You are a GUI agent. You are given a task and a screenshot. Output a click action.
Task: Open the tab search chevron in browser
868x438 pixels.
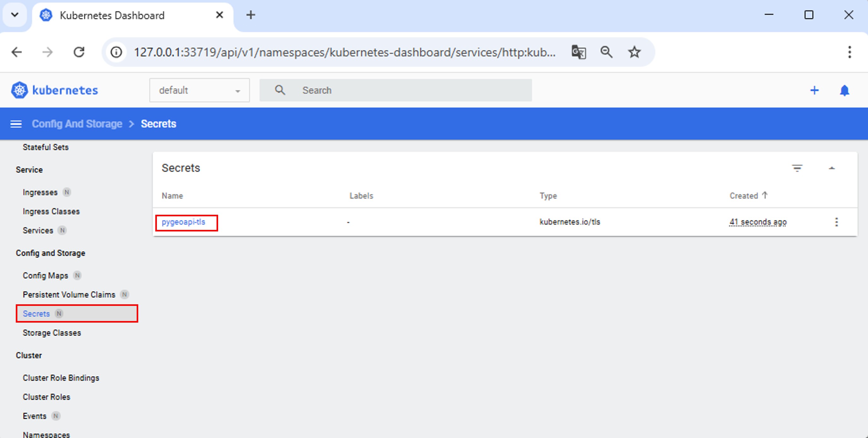(x=15, y=15)
